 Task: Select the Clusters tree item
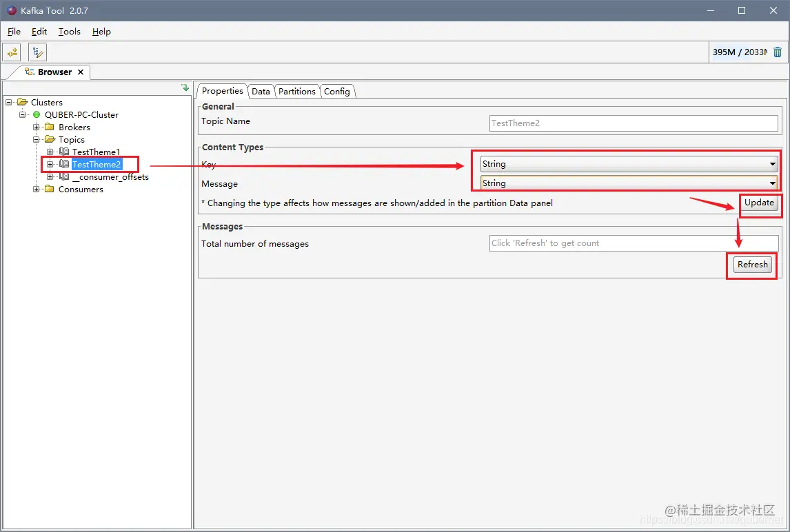pyautogui.click(x=47, y=102)
